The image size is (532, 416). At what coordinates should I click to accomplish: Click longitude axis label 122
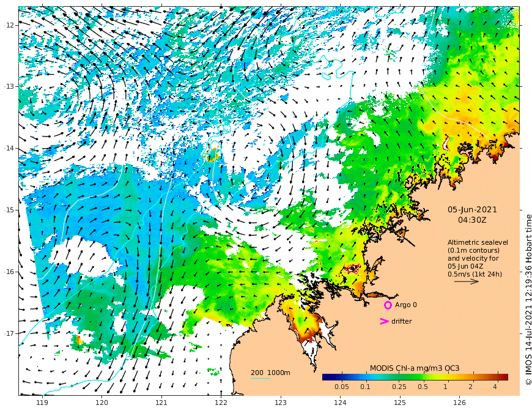[221, 403]
